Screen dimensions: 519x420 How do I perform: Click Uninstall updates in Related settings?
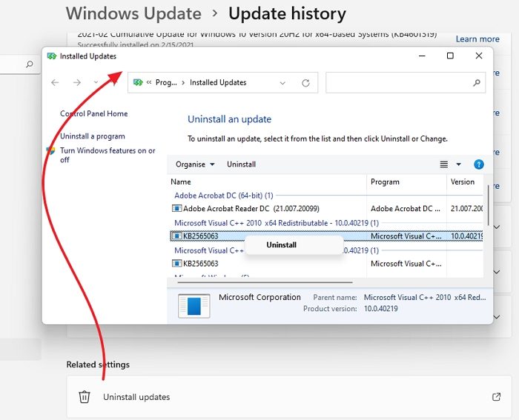[289, 396]
